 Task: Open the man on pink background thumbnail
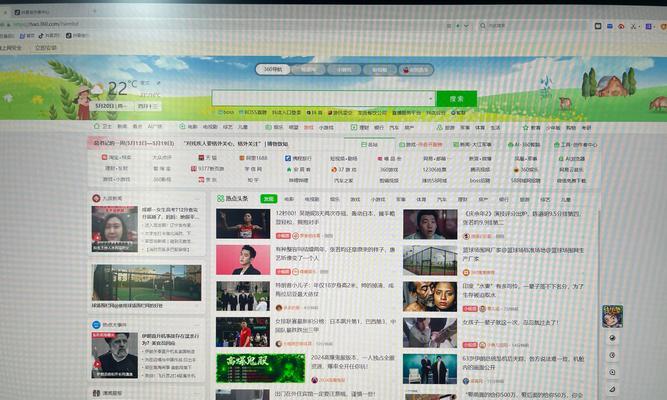[x=243, y=260]
